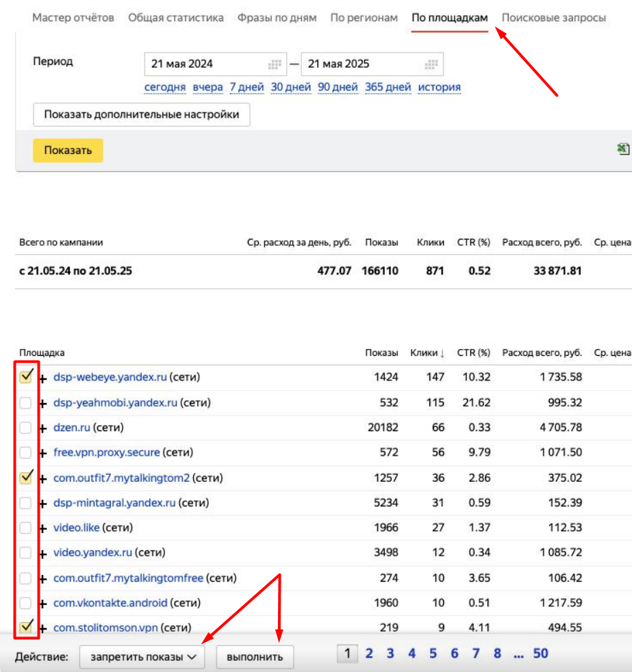Click plus icon beside video.like
The width and height of the screenshot is (632, 672).
coord(43,529)
